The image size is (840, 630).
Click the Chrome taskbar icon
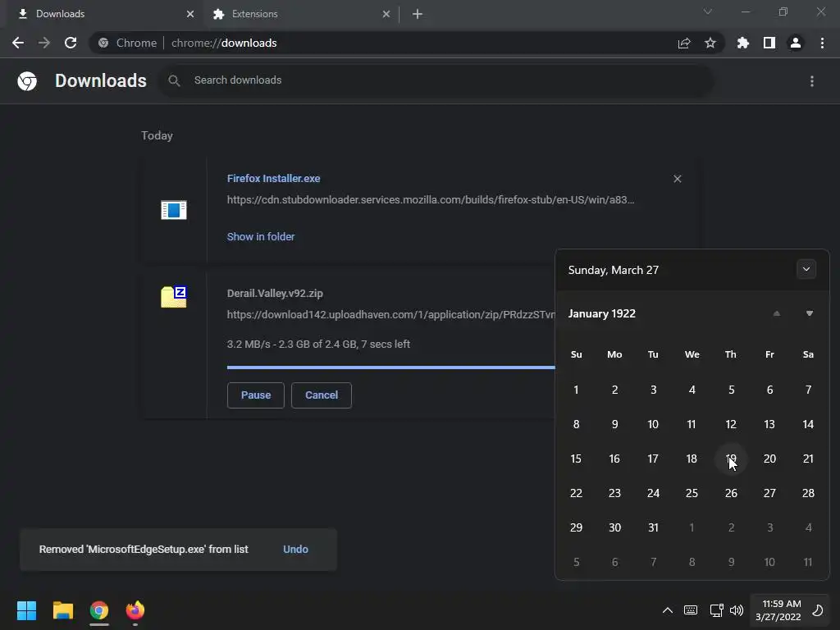click(99, 610)
